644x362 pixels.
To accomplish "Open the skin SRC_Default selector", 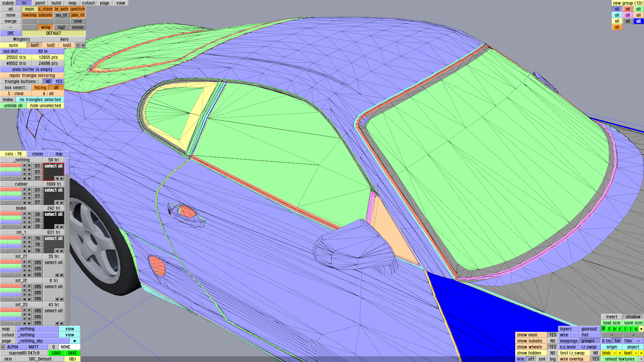I will 40,359.
